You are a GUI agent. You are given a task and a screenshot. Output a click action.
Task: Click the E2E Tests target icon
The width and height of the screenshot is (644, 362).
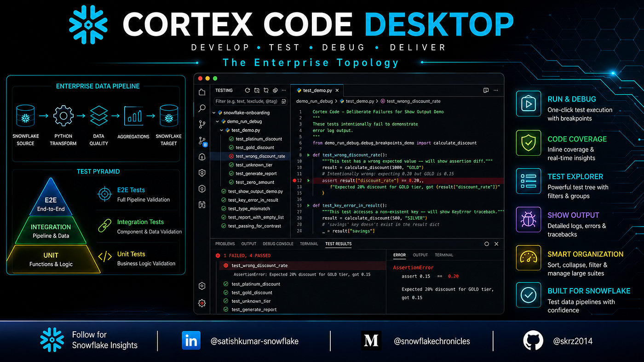(x=105, y=194)
